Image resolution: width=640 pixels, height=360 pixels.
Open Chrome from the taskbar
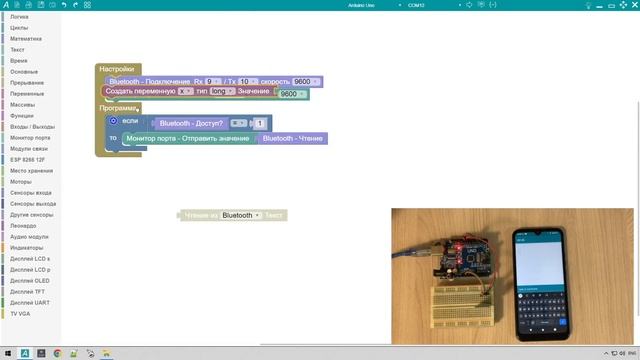(57, 353)
